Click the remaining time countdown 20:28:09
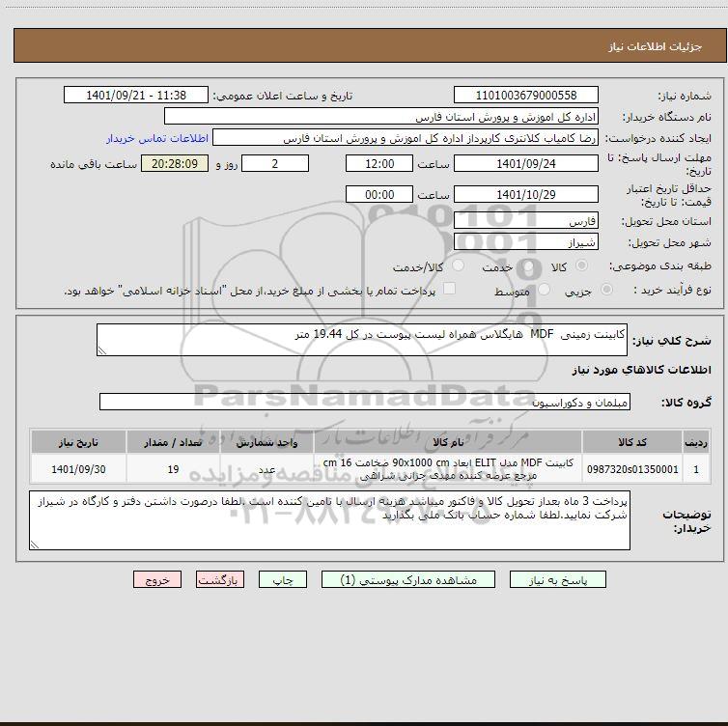Screen dimensions: 728x726 (x=175, y=163)
